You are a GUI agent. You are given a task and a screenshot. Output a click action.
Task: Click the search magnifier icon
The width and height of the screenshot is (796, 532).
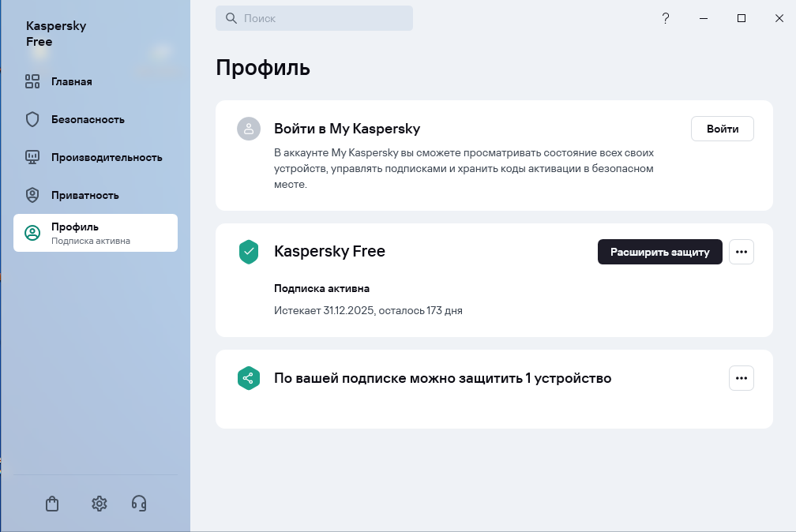coord(231,18)
